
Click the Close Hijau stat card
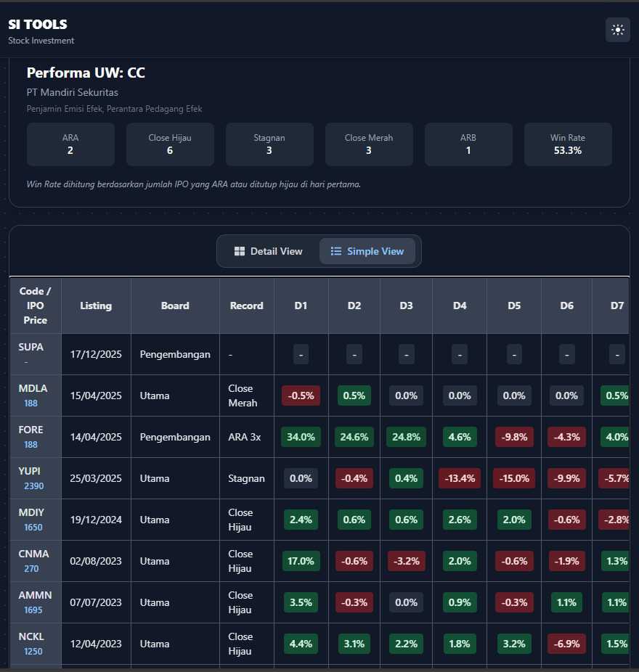(170, 144)
